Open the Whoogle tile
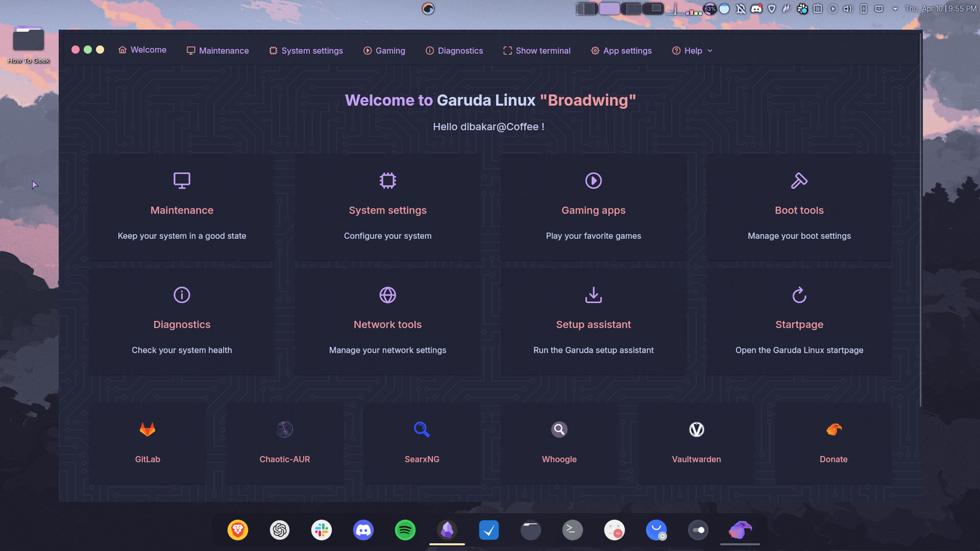 [x=559, y=443]
